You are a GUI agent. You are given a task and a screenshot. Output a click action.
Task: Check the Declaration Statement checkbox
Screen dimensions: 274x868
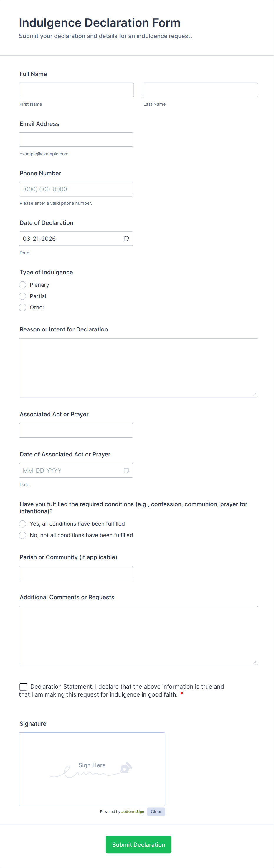pos(23,687)
